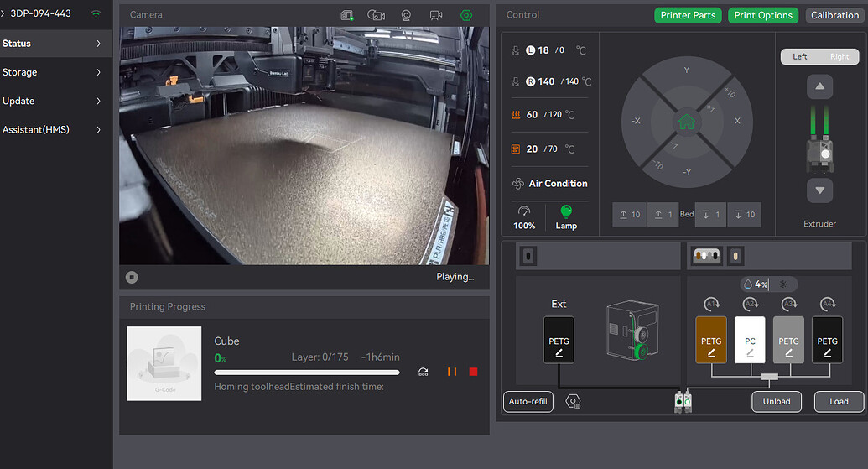The height and width of the screenshot is (469, 868).
Task: Expand the Storage sidebar item
Action: (53, 72)
